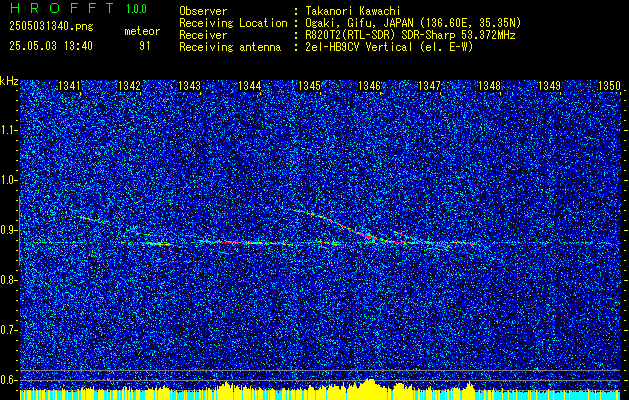Click the kHz axis unit label

(9, 81)
